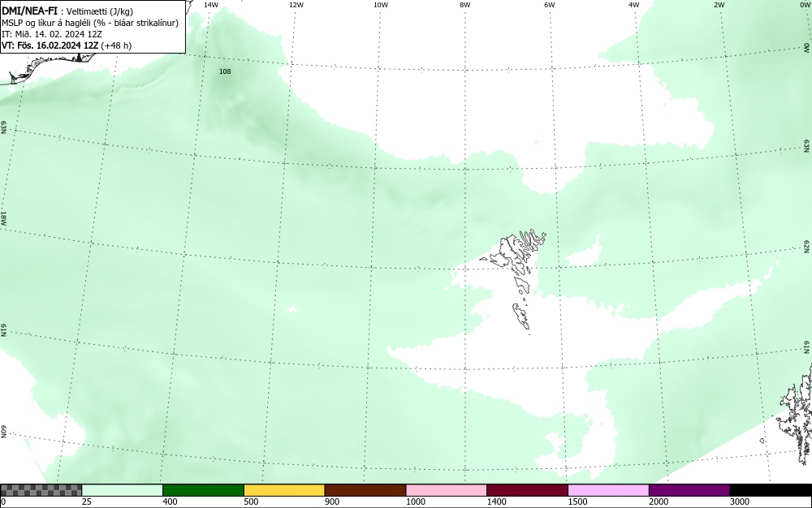Click the "62N" latitude label

807,246
